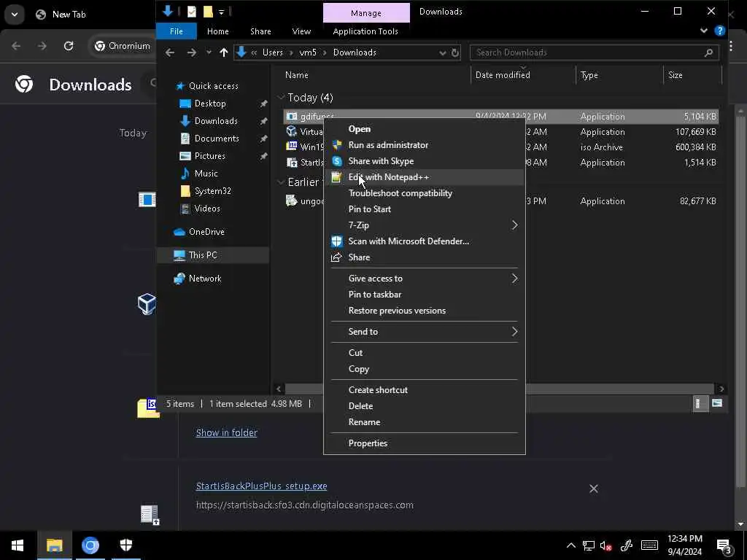Click the gdifuncs application file icon
Image resolution: width=747 pixels, height=560 pixels.
(292, 116)
